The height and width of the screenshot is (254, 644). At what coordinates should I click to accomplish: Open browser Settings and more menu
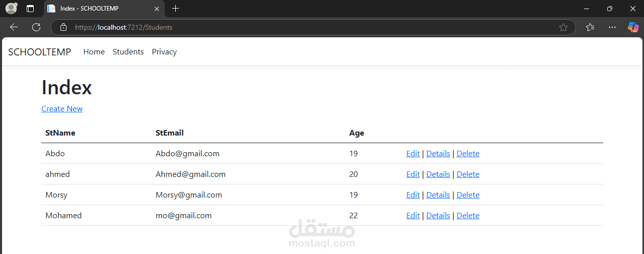612,27
